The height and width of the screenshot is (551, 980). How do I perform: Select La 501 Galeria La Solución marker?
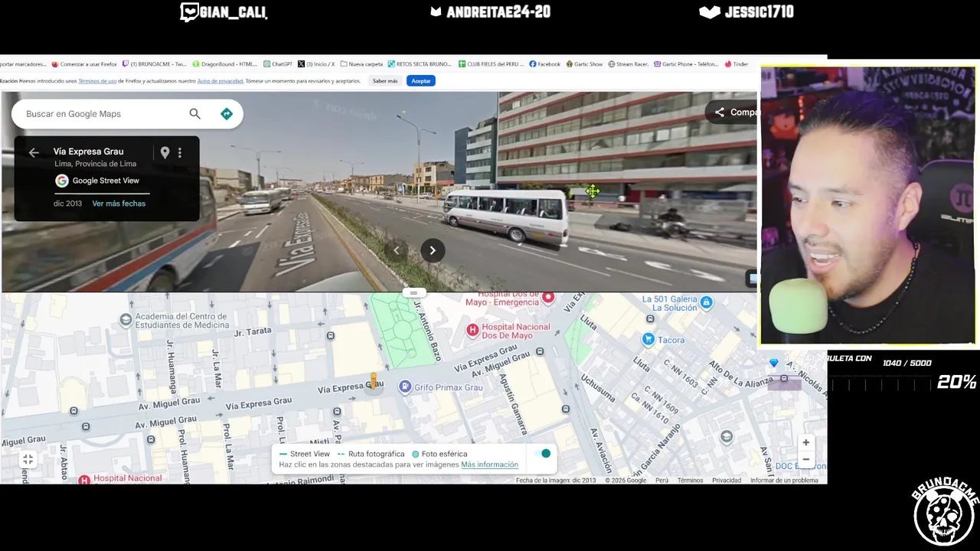(706, 302)
